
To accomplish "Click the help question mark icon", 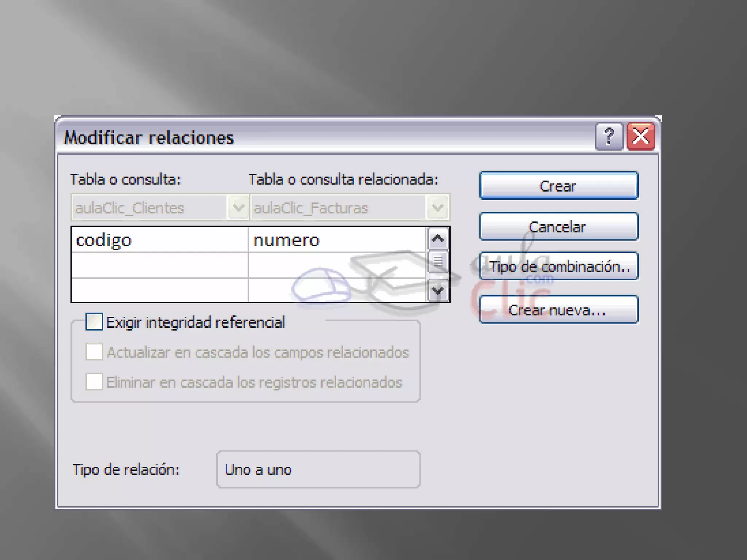I will point(609,137).
